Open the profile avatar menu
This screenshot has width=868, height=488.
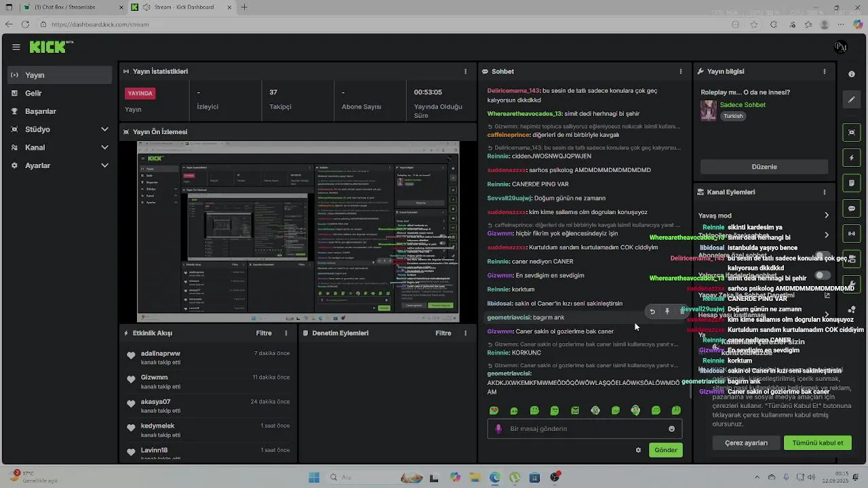pos(841,47)
